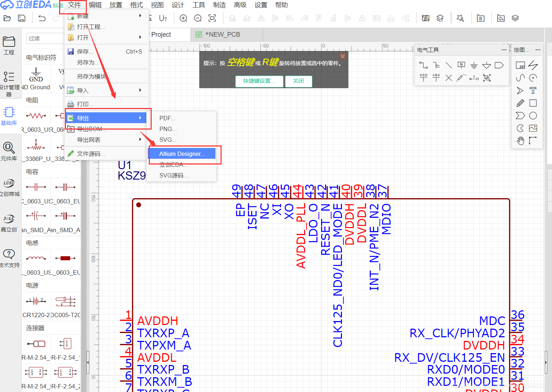The width and height of the screenshot is (552, 392).
Task: Open the 立创商城 LCSC store sidebar icon
Action: point(9,187)
